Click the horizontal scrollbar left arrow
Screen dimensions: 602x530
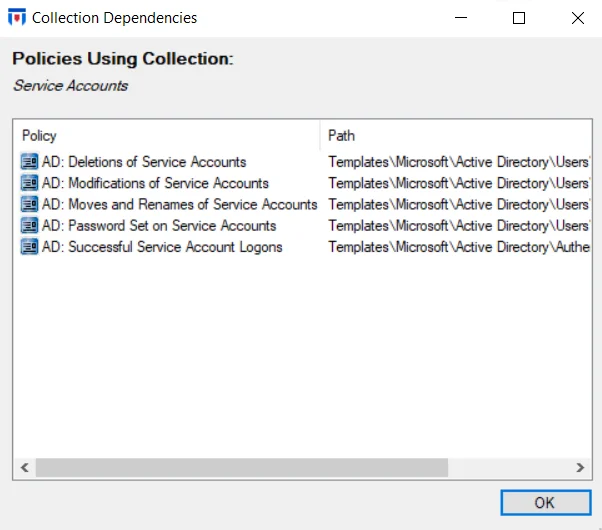point(25,467)
